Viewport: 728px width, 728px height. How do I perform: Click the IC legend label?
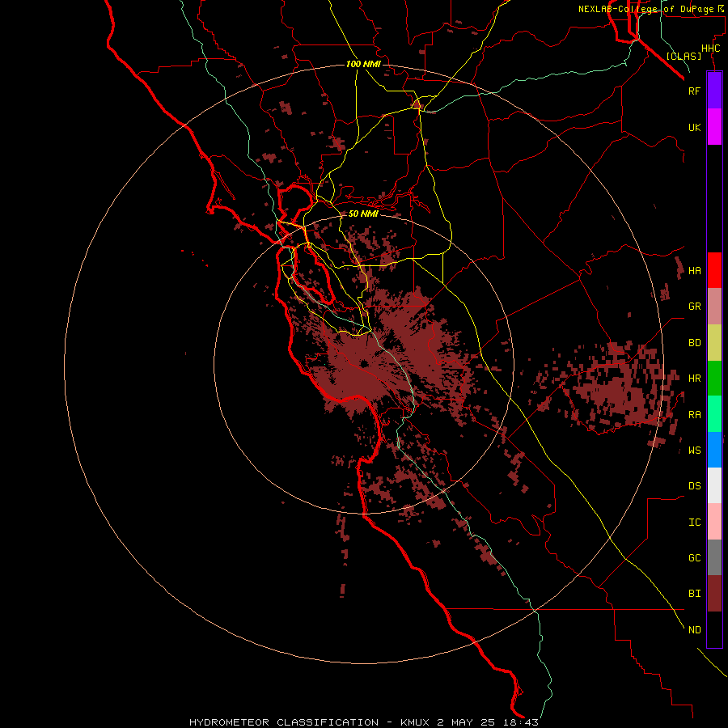pos(695,523)
